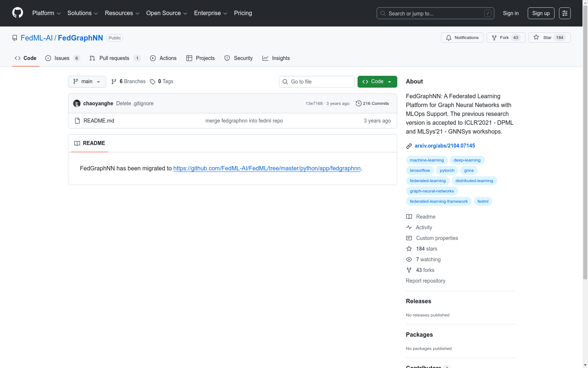The image size is (588, 368).
Task: Click the star icon beside 184 stars
Action: coord(409,249)
